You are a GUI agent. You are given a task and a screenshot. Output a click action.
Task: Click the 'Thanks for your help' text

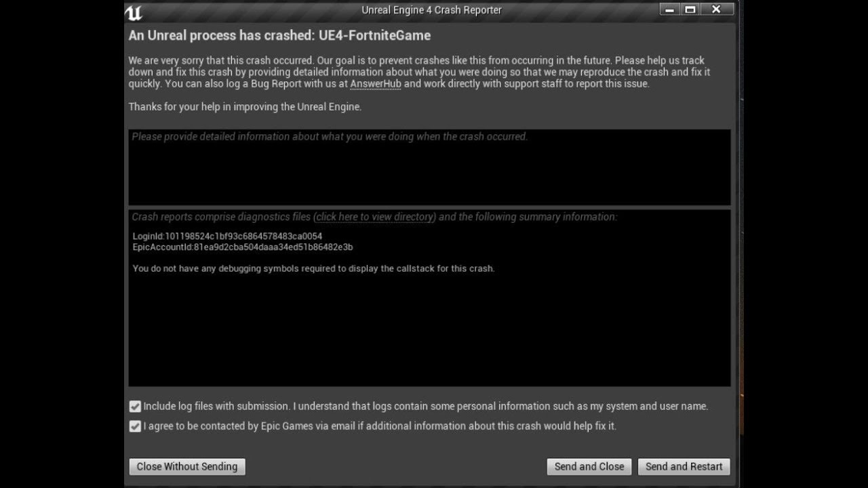[245, 106]
